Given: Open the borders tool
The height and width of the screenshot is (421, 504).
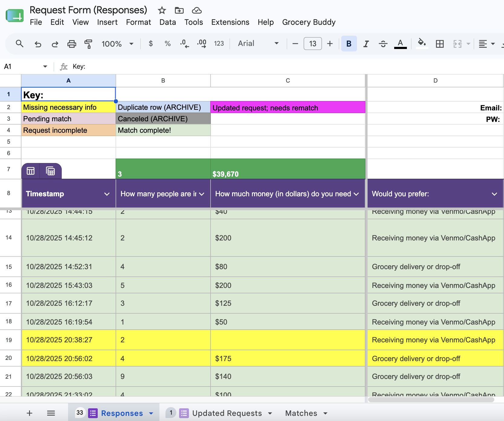Looking at the screenshot, I should 440,44.
